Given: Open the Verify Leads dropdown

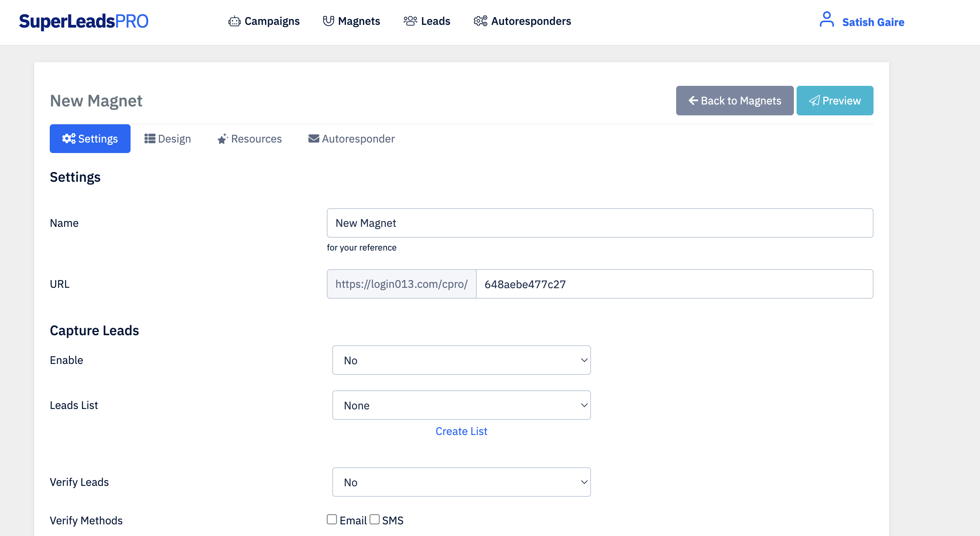Looking at the screenshot, I should pyautogui.click(x=461, y=482).
